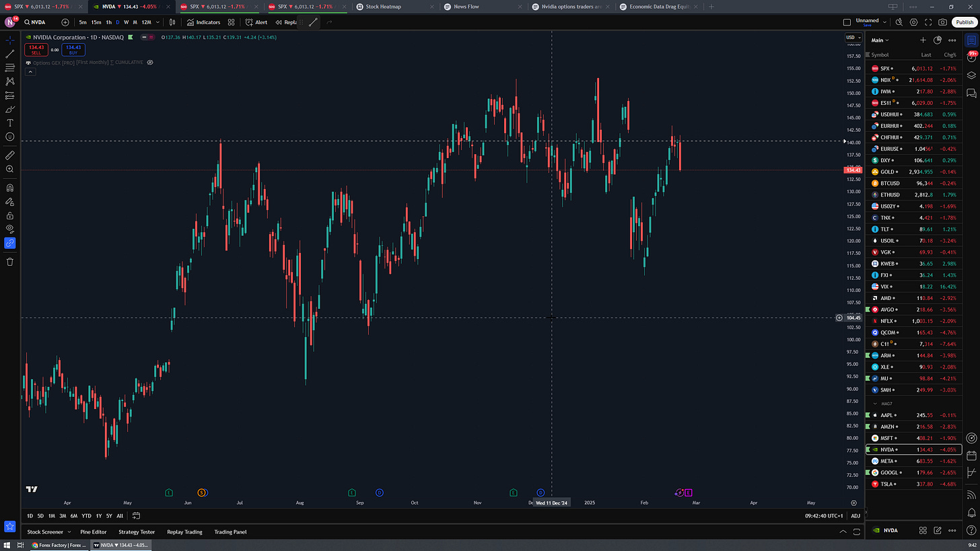Open Economic Data Drag Equities tab
The height and width of the screenshot is (551, 980).
pyautogui.click(x=658, y=6)
